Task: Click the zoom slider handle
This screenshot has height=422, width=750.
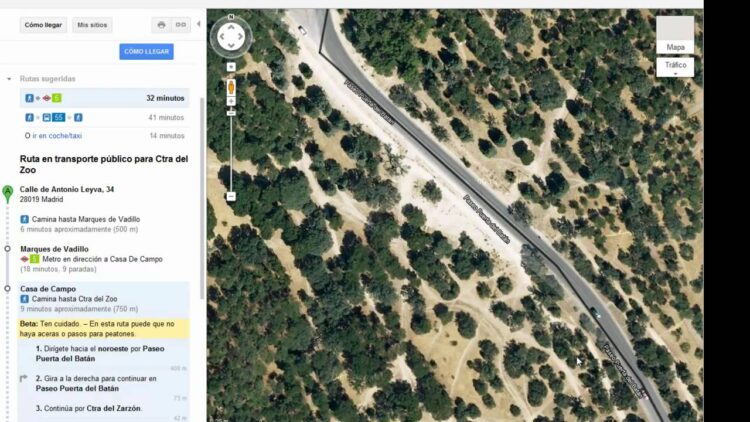Action: (x=231, y=113)
